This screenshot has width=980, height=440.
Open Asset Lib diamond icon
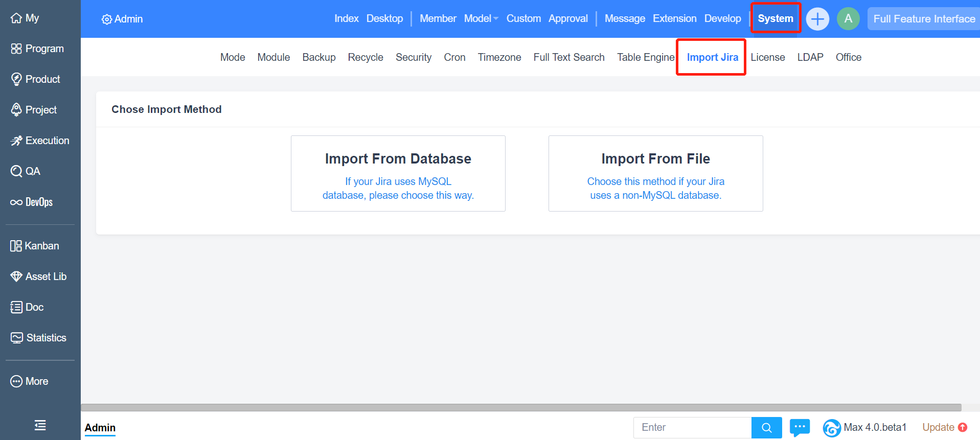[x=16, y=276]
